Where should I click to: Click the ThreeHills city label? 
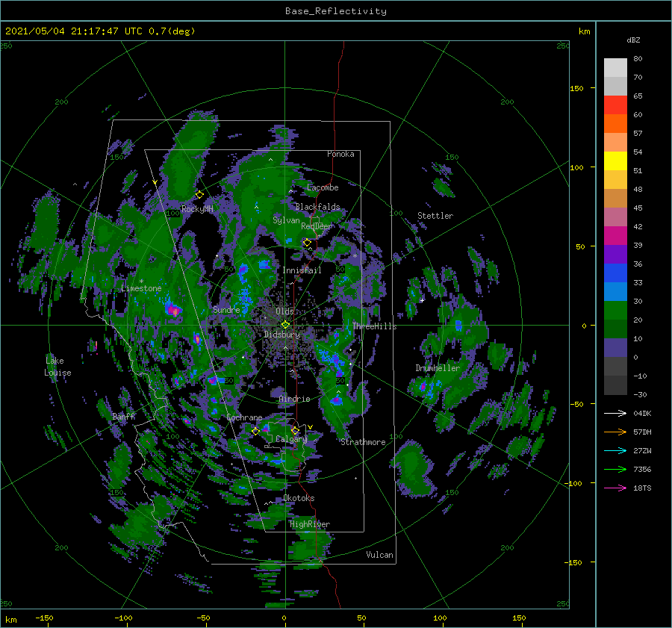pyautogui.click(x=375, y=326)
